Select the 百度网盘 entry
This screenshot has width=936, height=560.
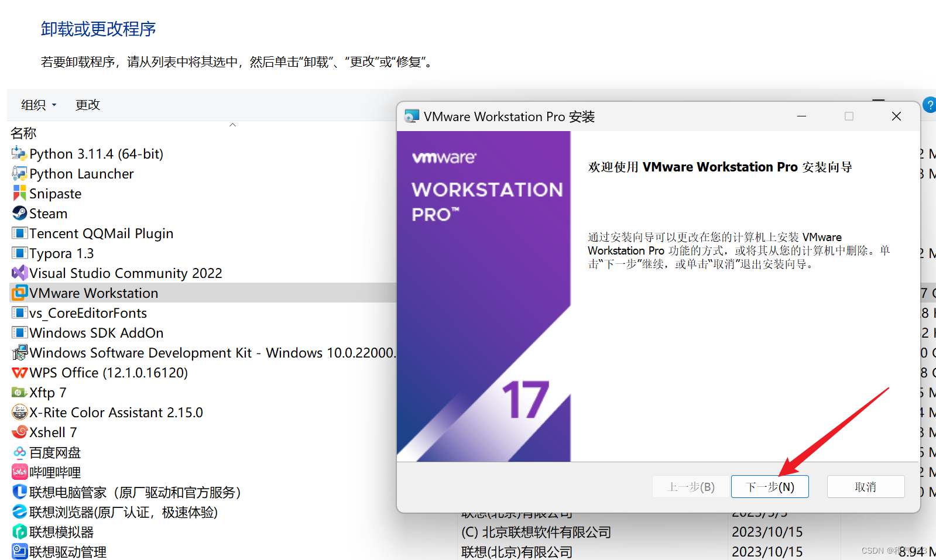point(55,452)
